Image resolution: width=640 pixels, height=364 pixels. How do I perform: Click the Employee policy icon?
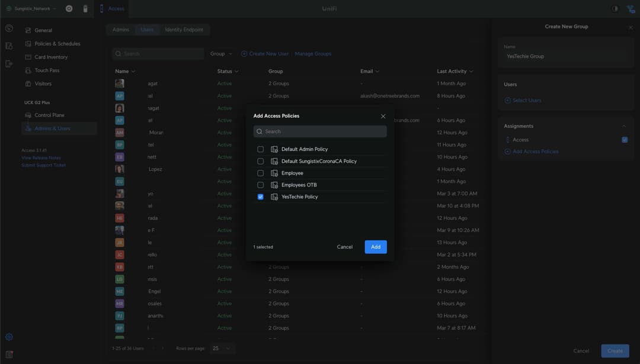(274, 173)
